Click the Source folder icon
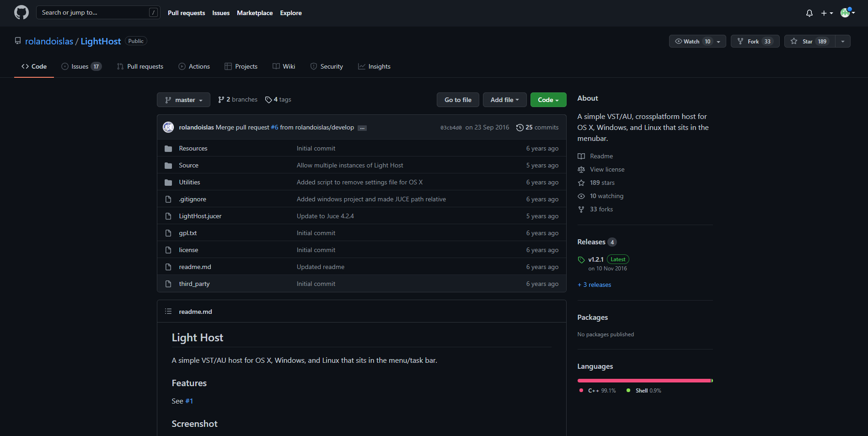The width and height of the screenshot is (868, 436). [168, 165]
